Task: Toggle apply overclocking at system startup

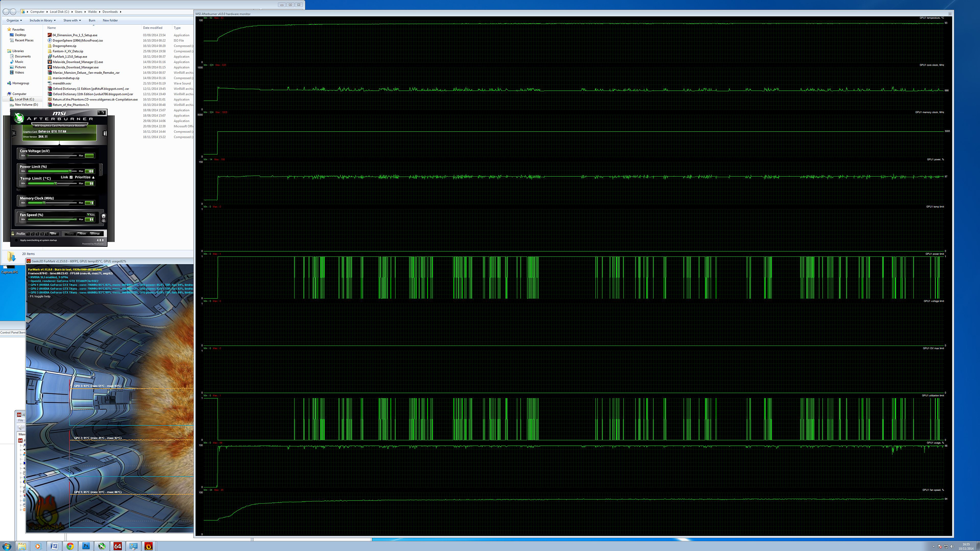Action: [16, 240]
